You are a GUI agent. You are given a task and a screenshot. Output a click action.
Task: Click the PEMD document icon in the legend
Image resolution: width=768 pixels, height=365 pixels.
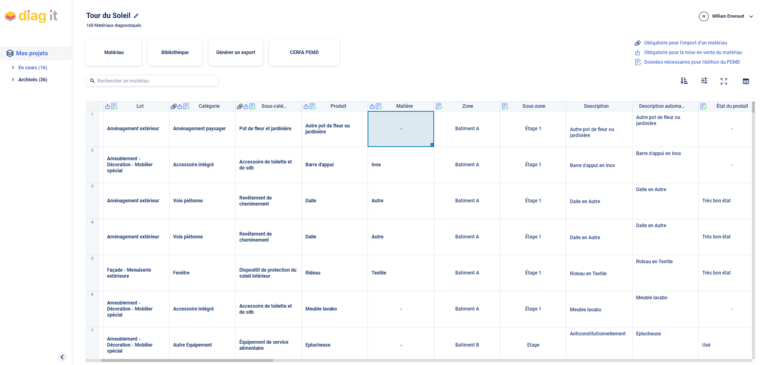(x=638, y=62)
